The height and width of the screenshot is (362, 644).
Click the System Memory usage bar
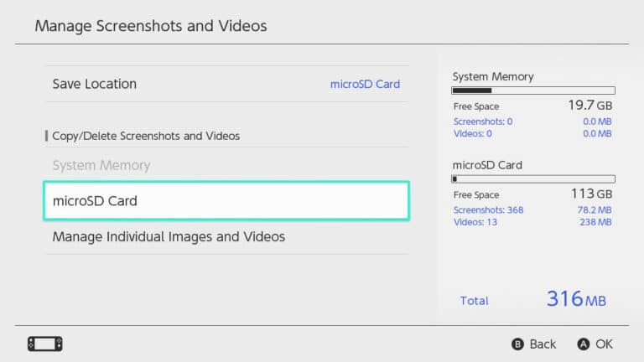tap(533, 90)
